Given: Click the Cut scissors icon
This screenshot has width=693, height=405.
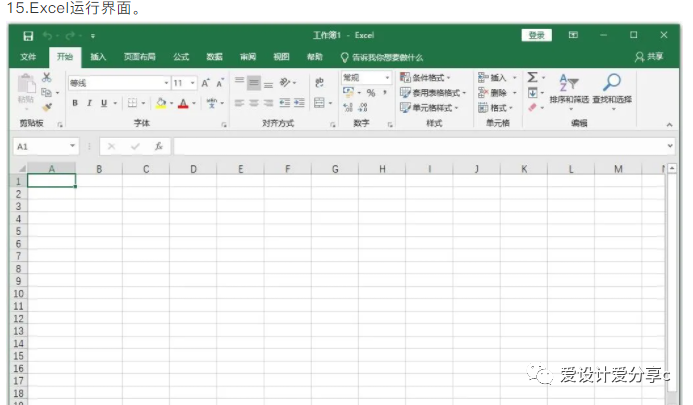Looking at the screenshot, I should click(x=46, y=77).
